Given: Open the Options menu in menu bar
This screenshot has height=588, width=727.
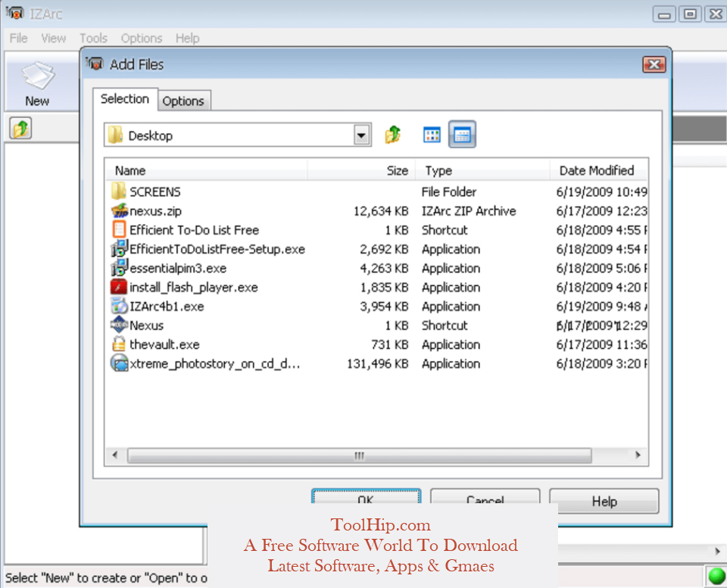Looking at the screenshot, I should pyautogui.click(x=142, y=38).
